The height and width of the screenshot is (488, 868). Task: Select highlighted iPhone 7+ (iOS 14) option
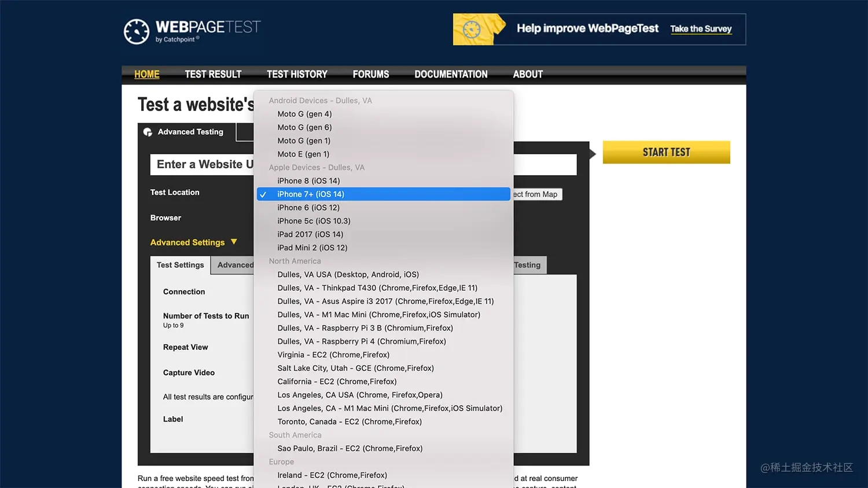(383, 194)
